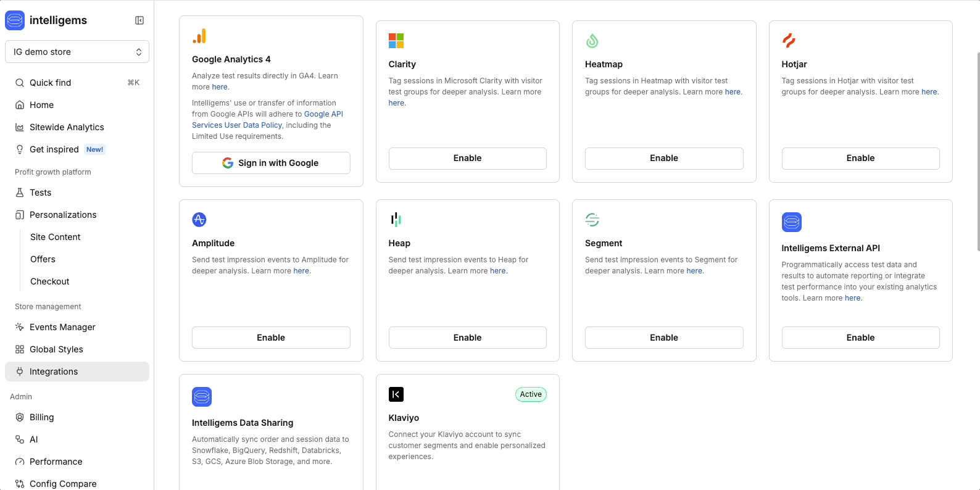Open Heatmap learn more here link
The image size is (980, 490).
733,92
